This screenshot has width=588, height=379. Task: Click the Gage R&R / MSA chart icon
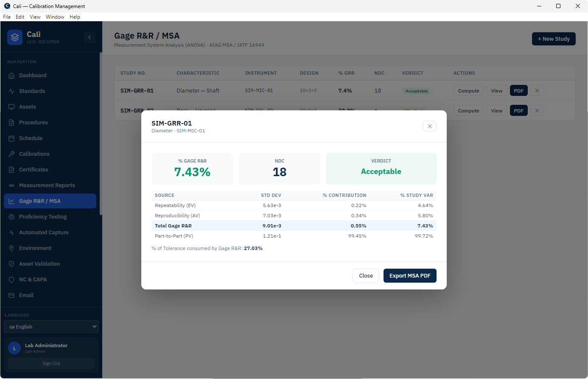(11, 201)
